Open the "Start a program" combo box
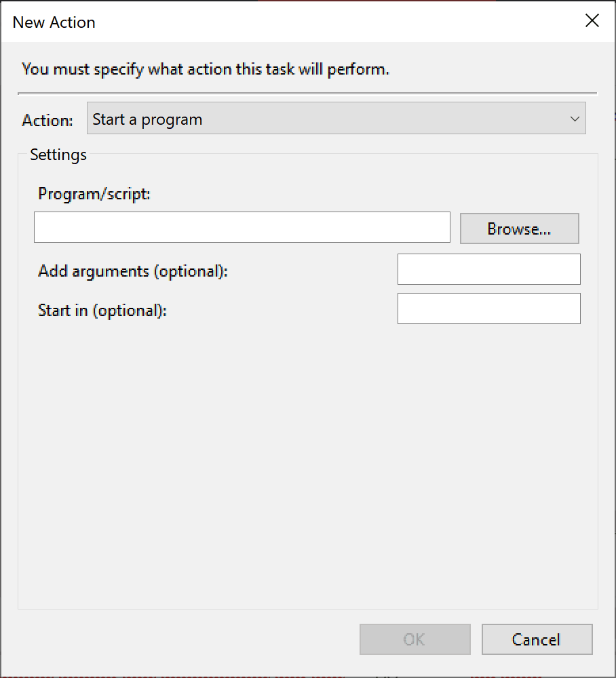Screen dimensions: 616x678 click(336, 118)
